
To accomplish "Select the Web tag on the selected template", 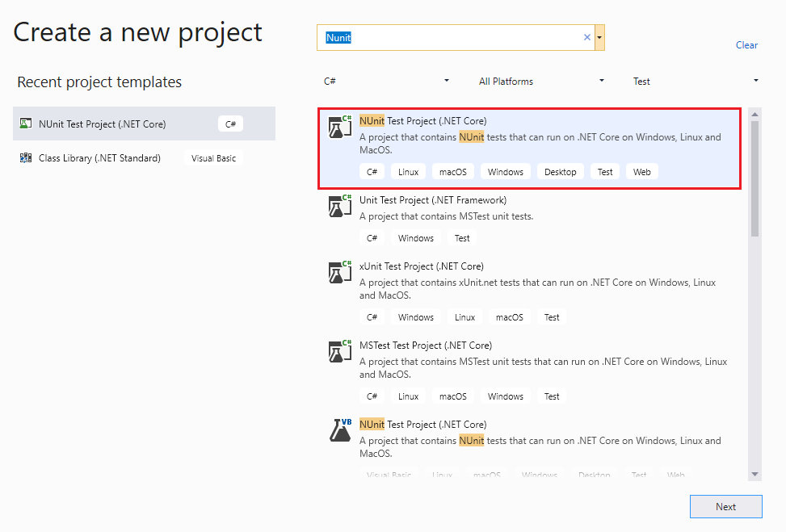I will 641,171.
